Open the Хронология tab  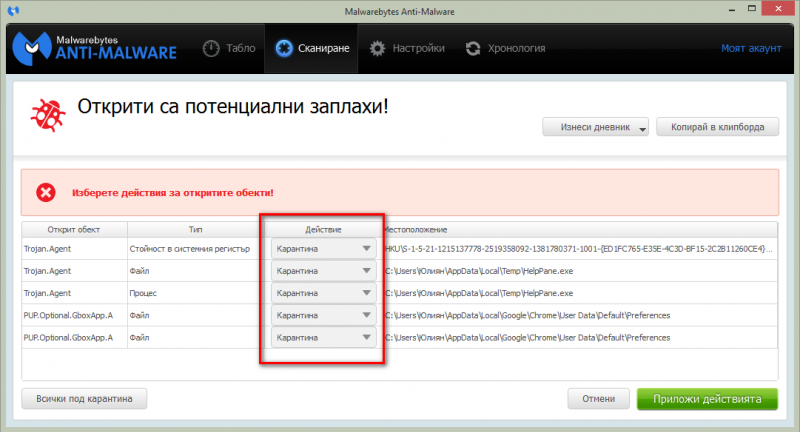505,48
